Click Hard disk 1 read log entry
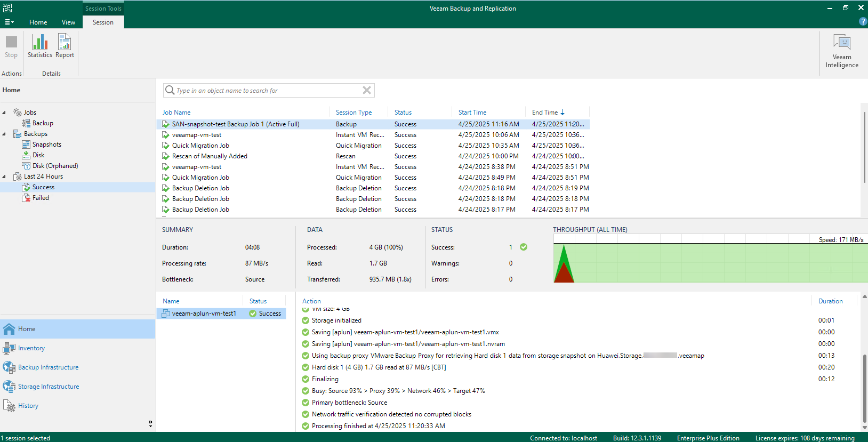This screenshot has width=868, height=442. coord(379,367)
